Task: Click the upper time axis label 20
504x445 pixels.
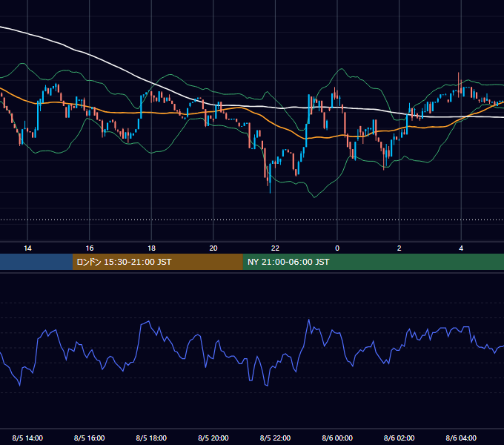Action: point(213,248)
